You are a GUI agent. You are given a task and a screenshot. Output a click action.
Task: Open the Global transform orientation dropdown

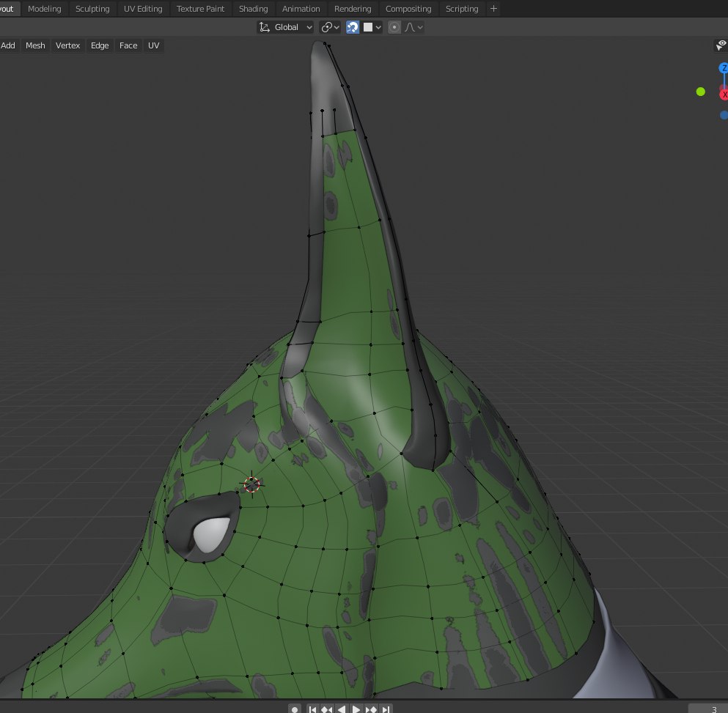coord(285,27)
